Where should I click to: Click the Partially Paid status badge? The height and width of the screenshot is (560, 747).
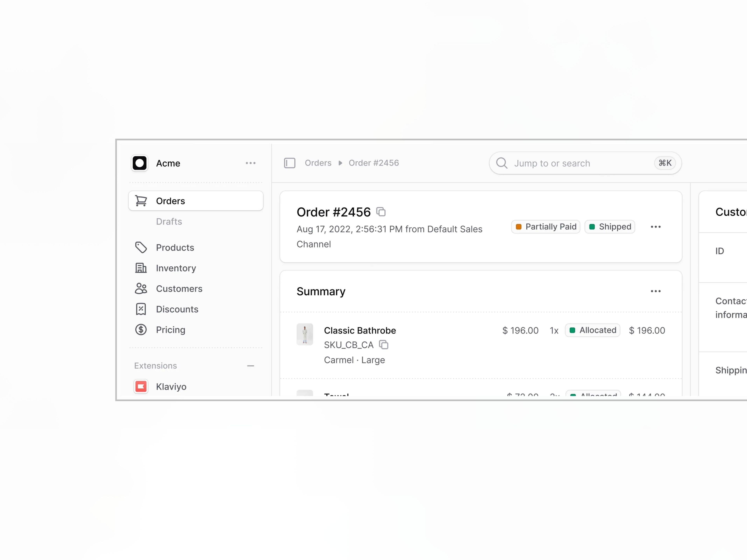point(545,227)
